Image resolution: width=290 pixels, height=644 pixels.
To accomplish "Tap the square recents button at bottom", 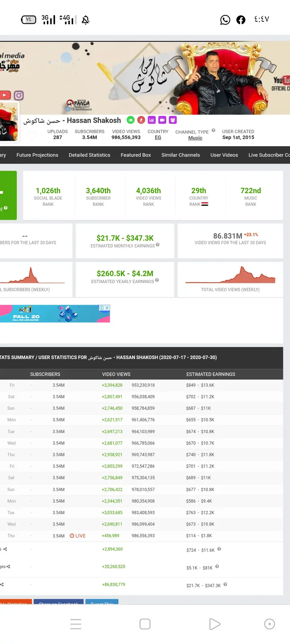I will pos(145,624).
